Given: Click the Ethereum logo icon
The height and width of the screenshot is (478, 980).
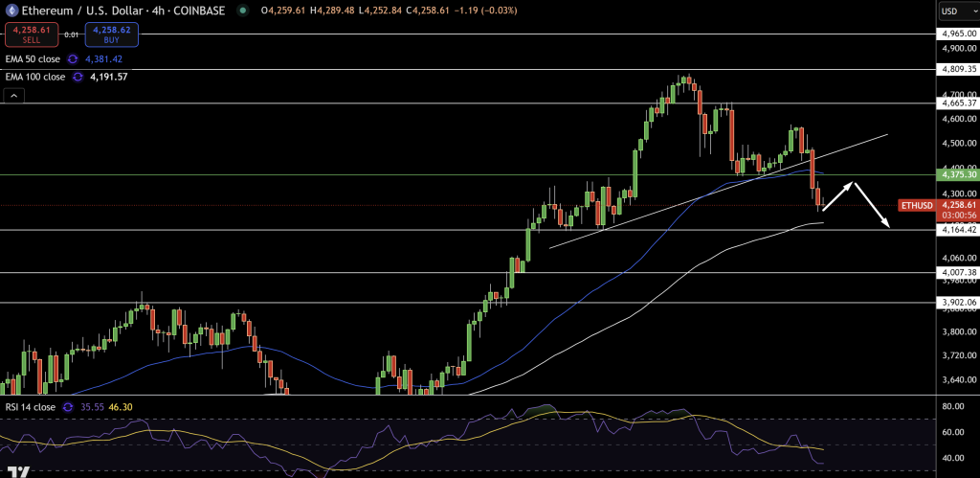Looking at the screenshot, I should [11, 11].
